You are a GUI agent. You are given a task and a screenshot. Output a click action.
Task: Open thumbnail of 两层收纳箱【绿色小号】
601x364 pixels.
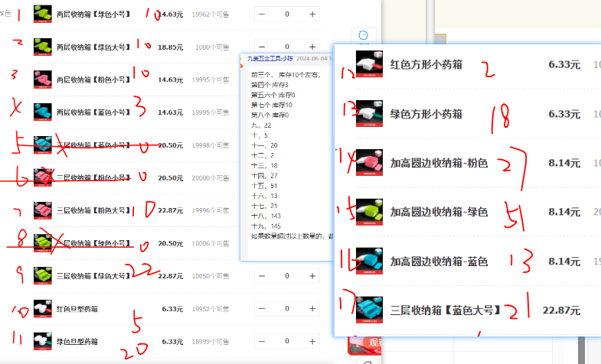[x=43, y=14]
